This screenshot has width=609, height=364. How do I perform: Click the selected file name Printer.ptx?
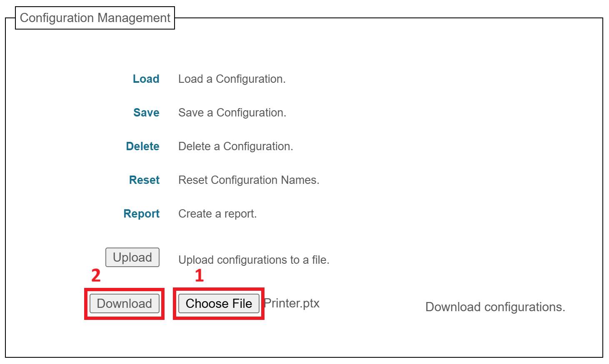click(x=292, y=303)
